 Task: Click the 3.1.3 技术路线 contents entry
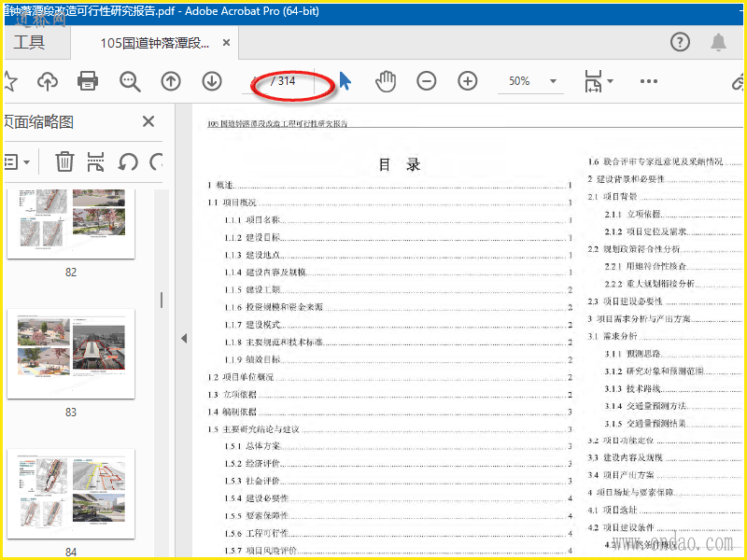pos(673,388)
